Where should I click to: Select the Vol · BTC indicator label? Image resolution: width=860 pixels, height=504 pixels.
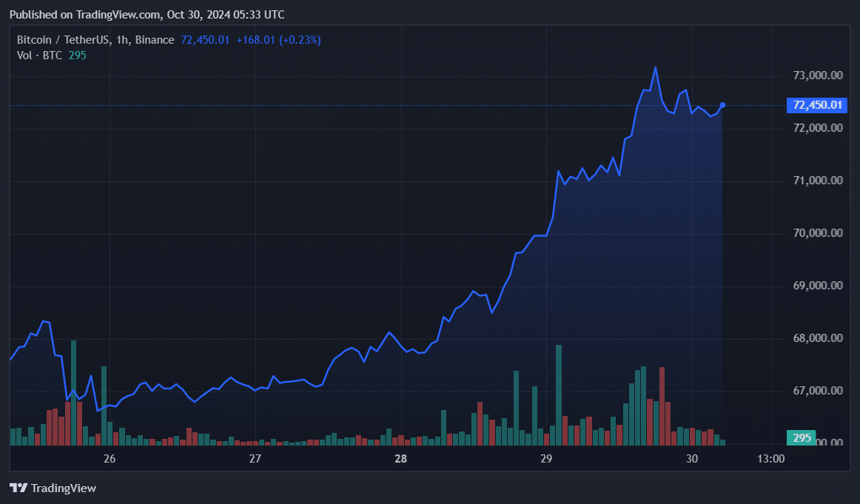click(x=38, y=55)
